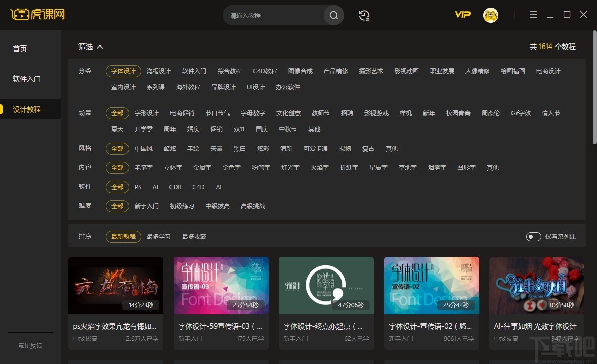
Task: Collapse the 筛选 filter panel
Action: 91,47
